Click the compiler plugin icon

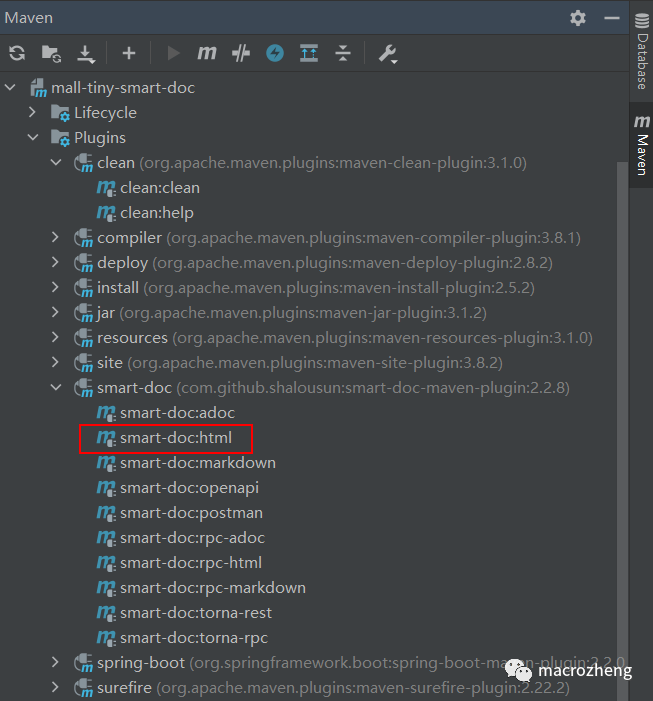[84, 238]
